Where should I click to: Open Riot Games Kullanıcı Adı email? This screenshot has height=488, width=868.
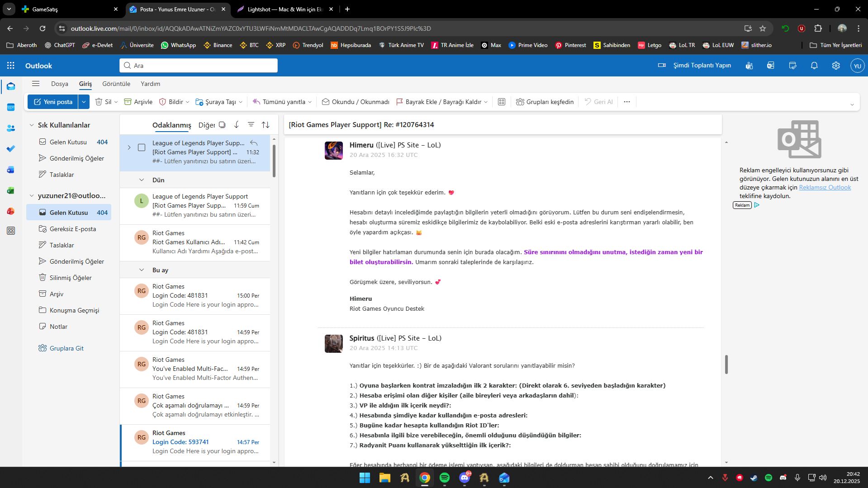coord(195,242)
